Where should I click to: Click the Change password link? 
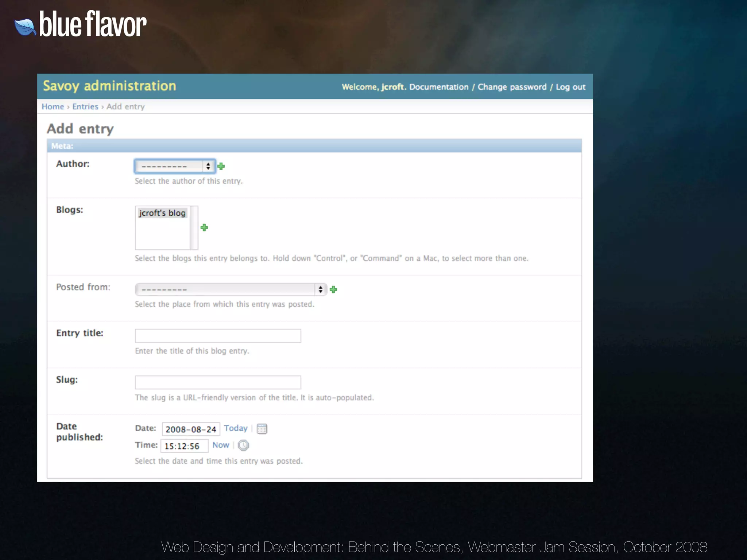pos(512,87)
